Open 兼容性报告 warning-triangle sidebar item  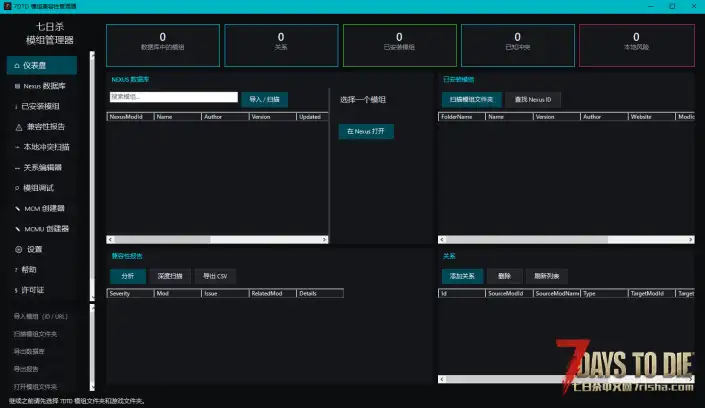42,127
